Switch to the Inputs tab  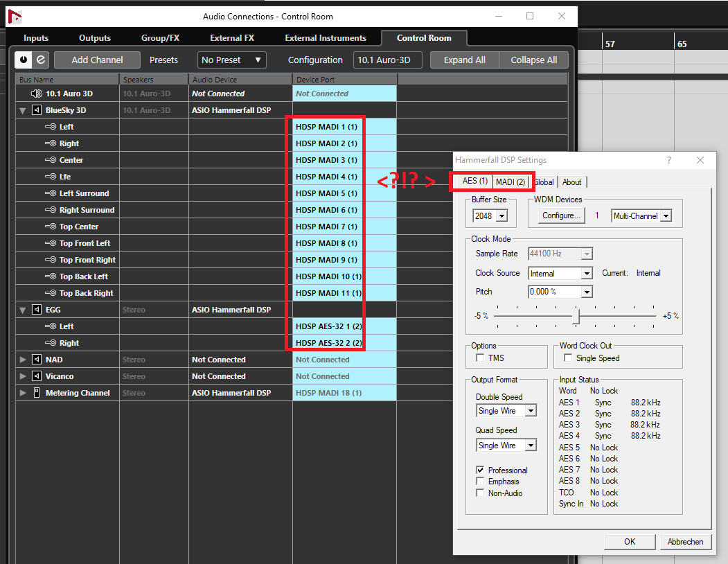[x=36, y=38]
